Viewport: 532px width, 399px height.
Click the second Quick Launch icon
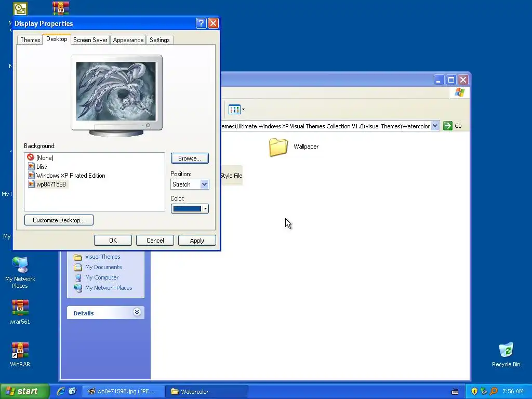click(x=73, y=391)
